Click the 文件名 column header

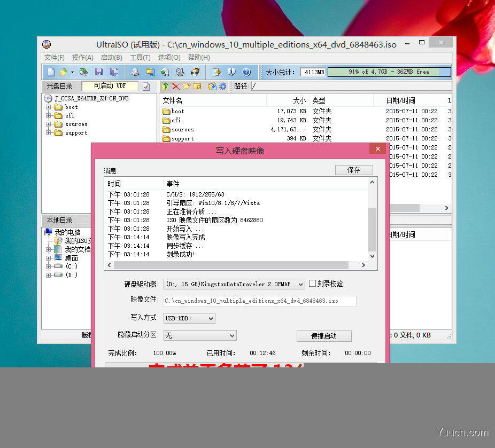pyautogui.click(x=173, y=100)
